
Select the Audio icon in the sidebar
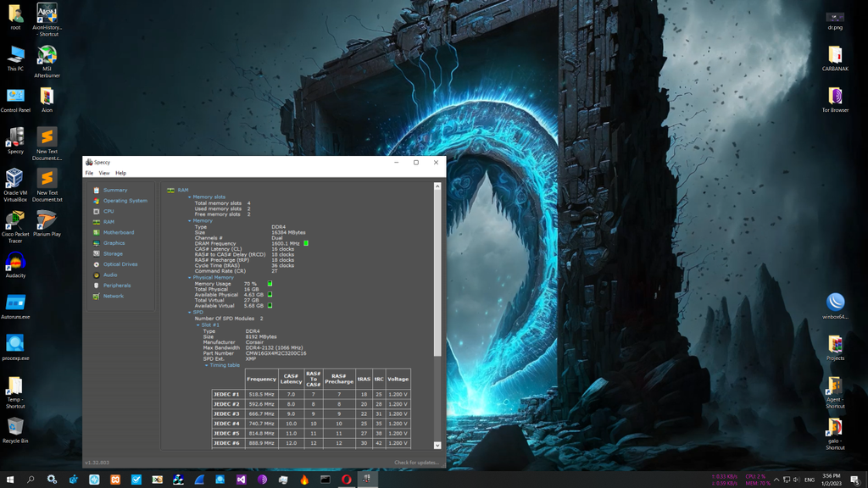click(x=97, y=275)
